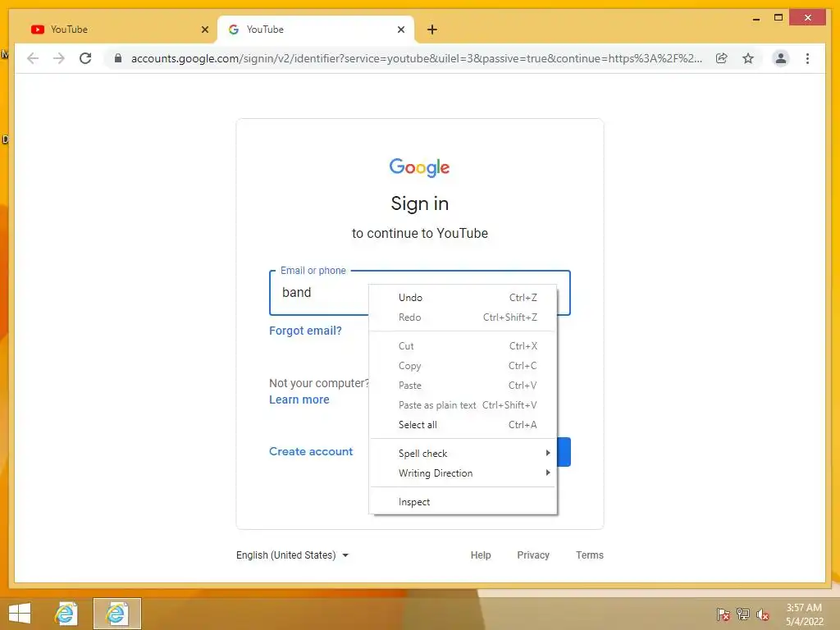Screen dimensions: 840x630
Task: Open the English (United States) language dropdown
Action: pyautogui.click(x=293, y=555)
